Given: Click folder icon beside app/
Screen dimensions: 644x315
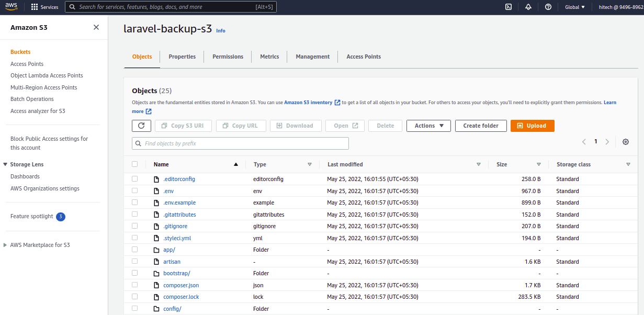Looking at the screenshot, I should pos(156,250).
